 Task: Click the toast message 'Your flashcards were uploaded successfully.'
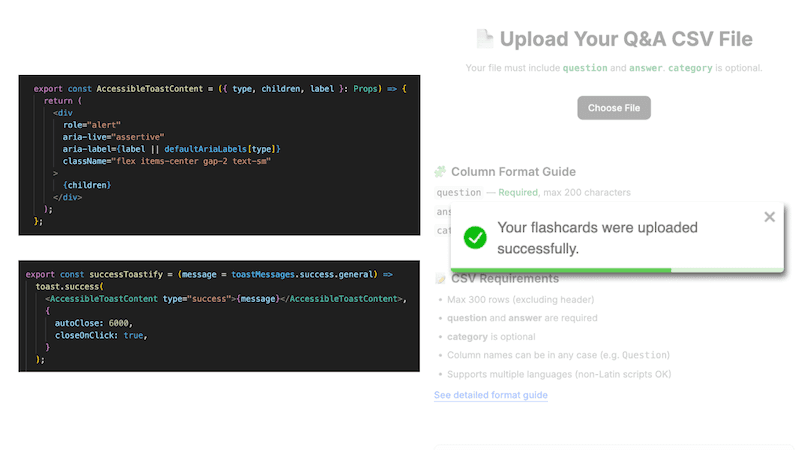coord(597,238)
